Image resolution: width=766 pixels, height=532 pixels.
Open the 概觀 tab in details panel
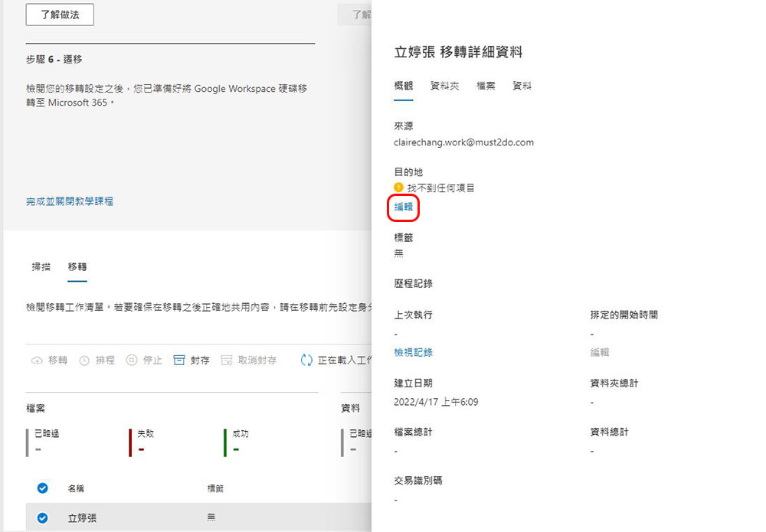(404, 86)
